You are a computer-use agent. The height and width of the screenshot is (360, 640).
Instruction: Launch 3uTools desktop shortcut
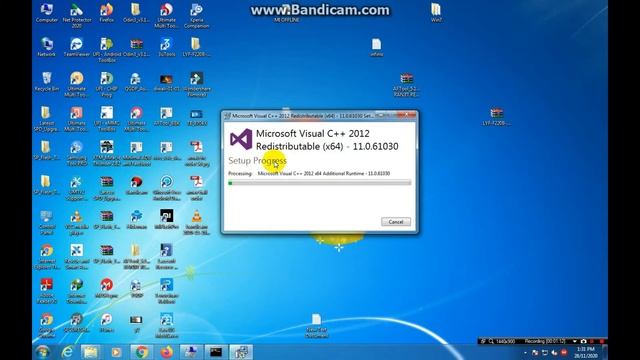[167, 47]
